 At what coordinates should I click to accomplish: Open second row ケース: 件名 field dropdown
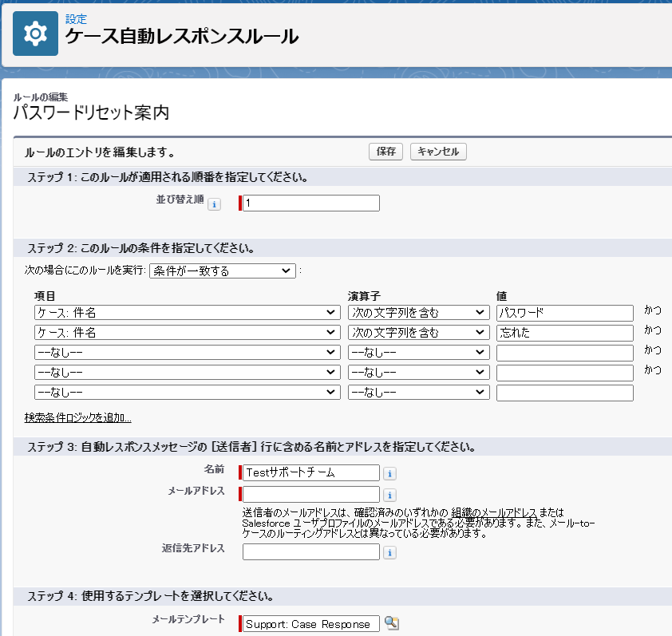click(188, 332)
